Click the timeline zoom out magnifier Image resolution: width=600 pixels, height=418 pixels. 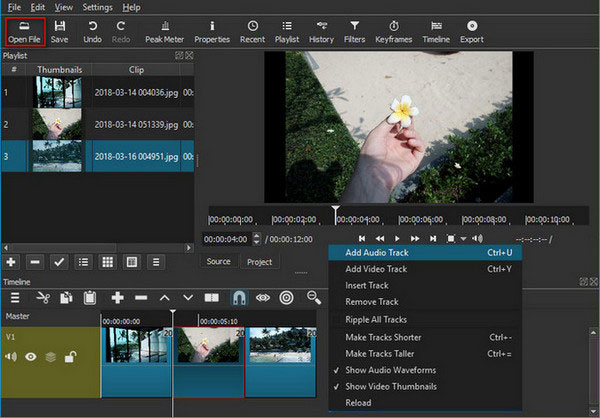pos(314,297)
